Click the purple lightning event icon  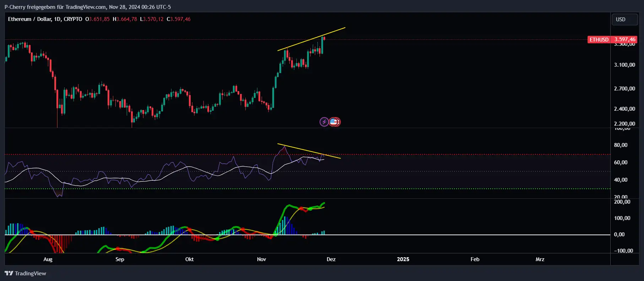(324, 122)
